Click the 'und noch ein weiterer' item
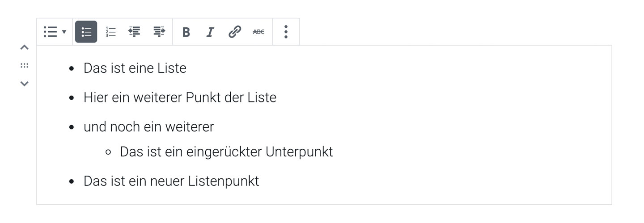This screenshot has width=644, height=223. pos(149,127)
